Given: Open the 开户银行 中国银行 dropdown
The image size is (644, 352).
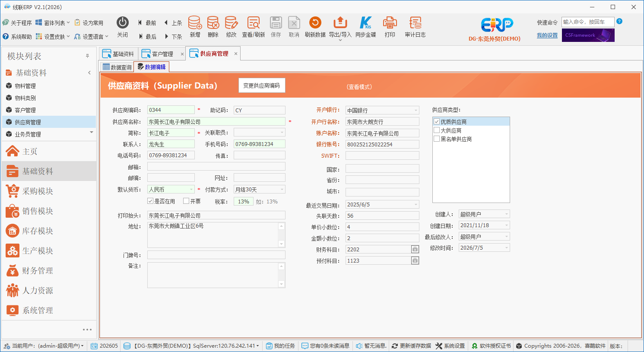Looking at the screenshot, I should [416, 110].
